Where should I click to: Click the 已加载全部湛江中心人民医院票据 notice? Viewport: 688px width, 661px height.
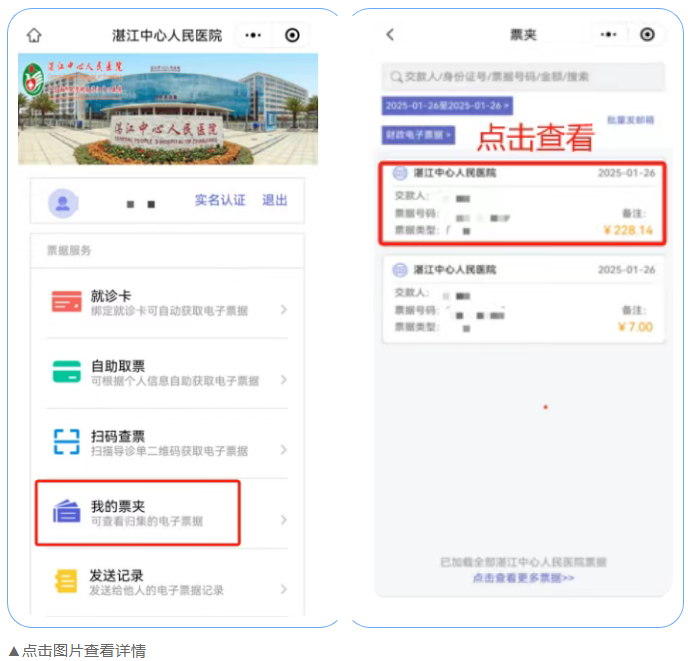(x=523, y=562)
